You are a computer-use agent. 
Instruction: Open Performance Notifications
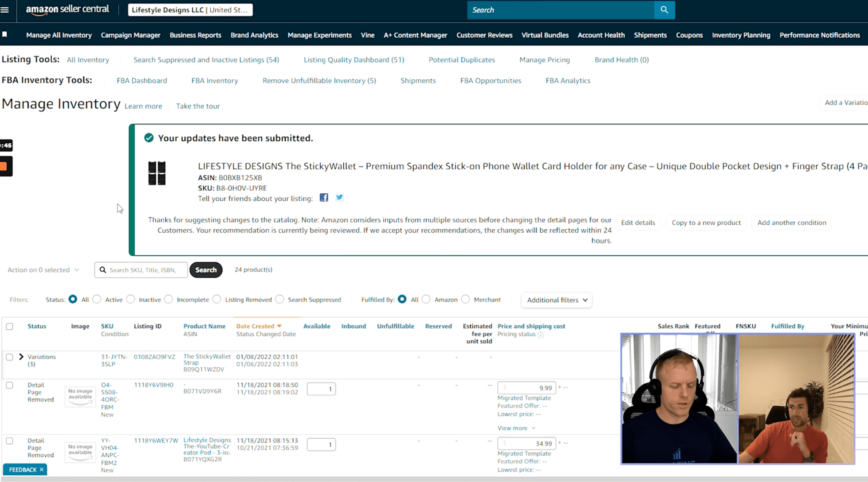tap(820, 35)
